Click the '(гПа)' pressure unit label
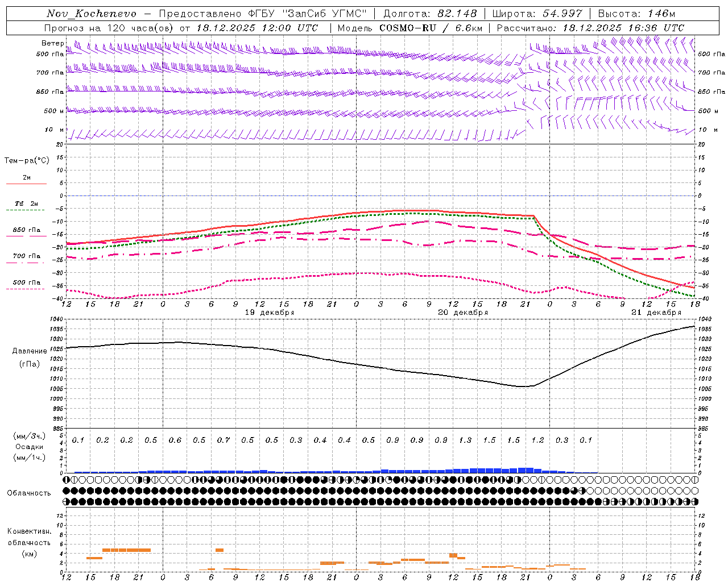The width and height of the screenshot is (728, 582). (30, 364)
